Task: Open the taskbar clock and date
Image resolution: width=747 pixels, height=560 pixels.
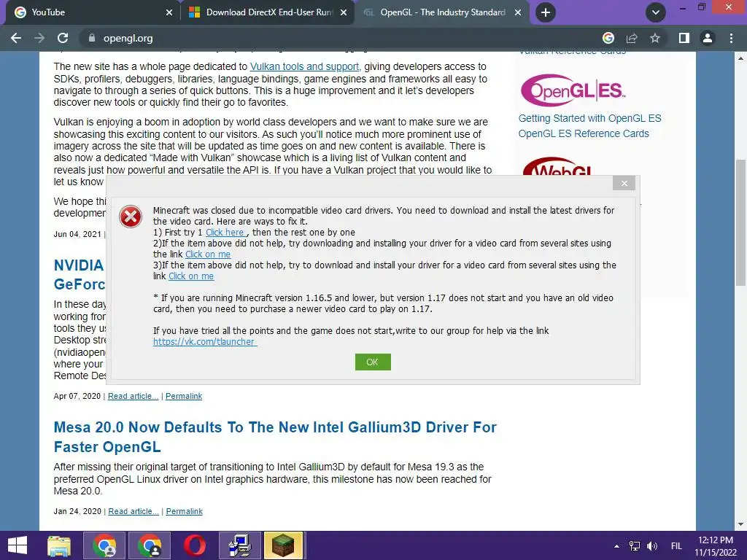Action: point(716,545)
